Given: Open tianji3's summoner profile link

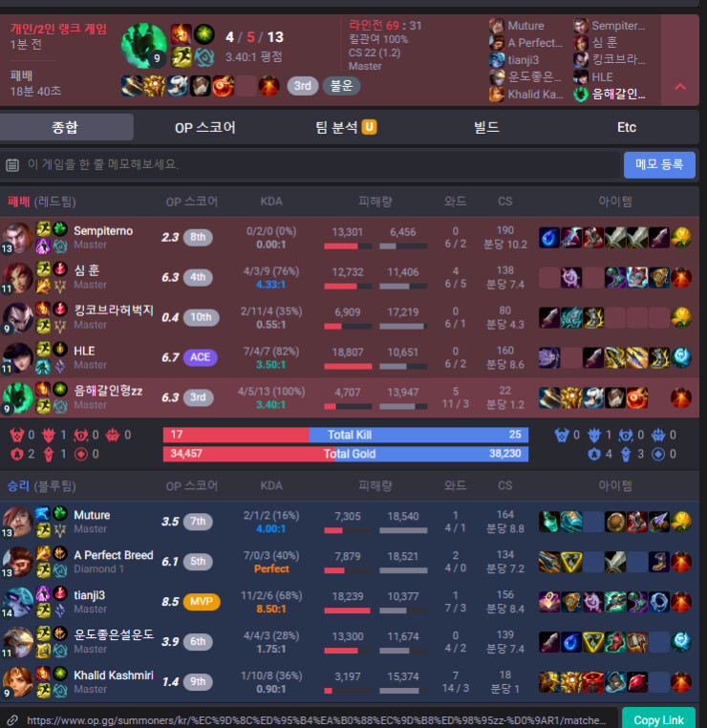Looking at the screenshot, I should click(90, 595).
